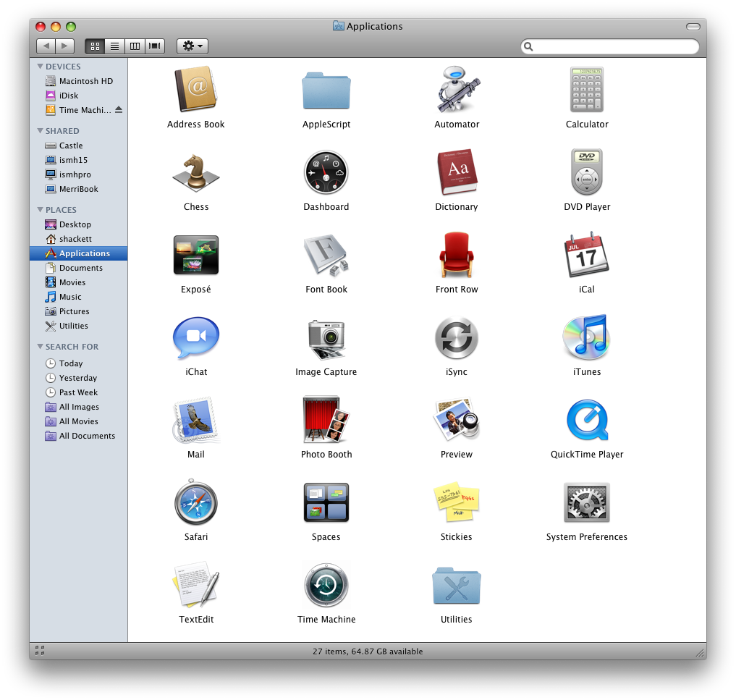Screen dimensions: 736x700
Task: Click the Time Machine app icon
Action: [x=326, y=586]
